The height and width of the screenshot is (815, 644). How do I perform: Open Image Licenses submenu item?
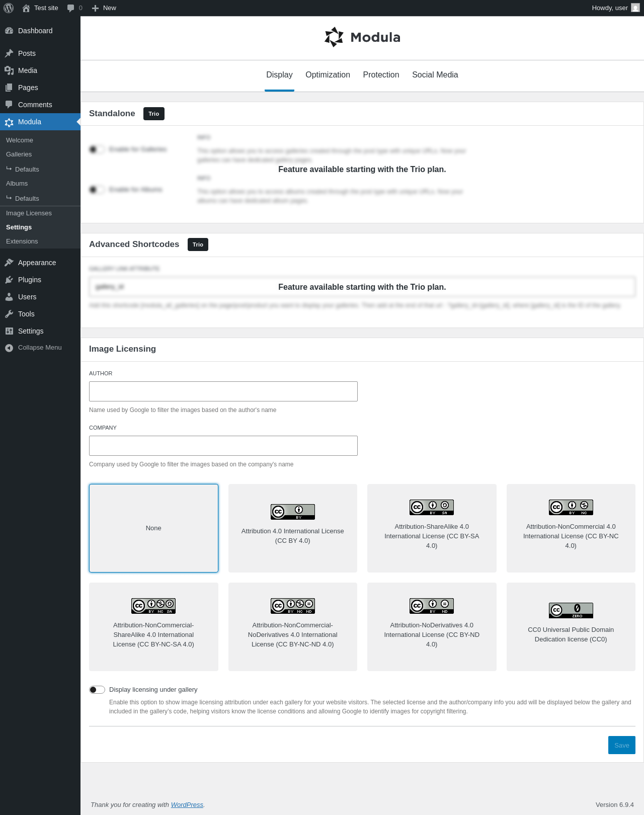click(29, 213)
